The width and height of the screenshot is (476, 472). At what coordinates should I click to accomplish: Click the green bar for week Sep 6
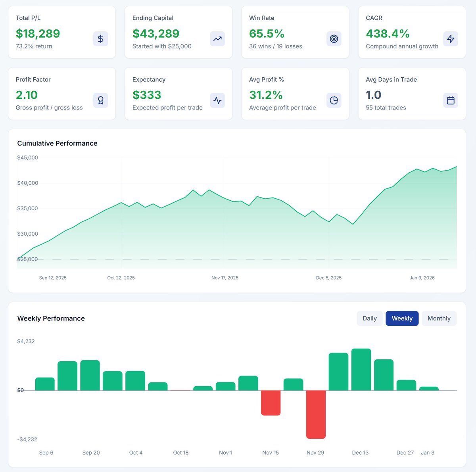[x=45, y=384]
